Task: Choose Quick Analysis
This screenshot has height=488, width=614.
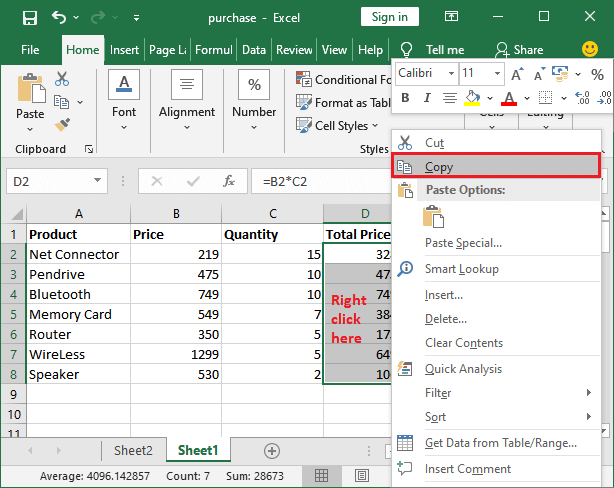Action: 496,369
